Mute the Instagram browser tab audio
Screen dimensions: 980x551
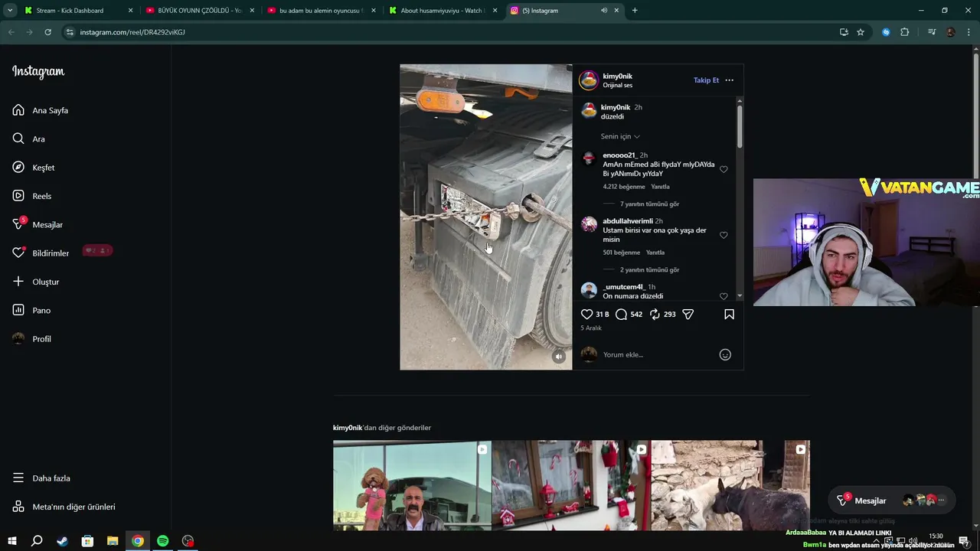(x=604, y=11)
